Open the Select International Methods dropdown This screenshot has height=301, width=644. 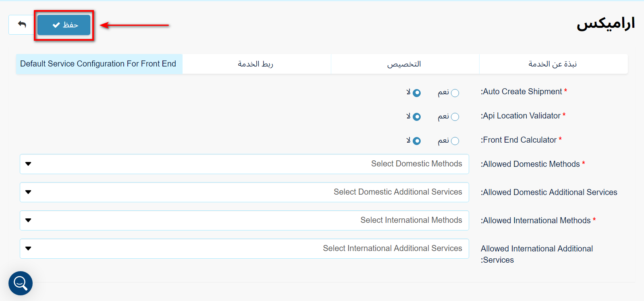point(244,220)
